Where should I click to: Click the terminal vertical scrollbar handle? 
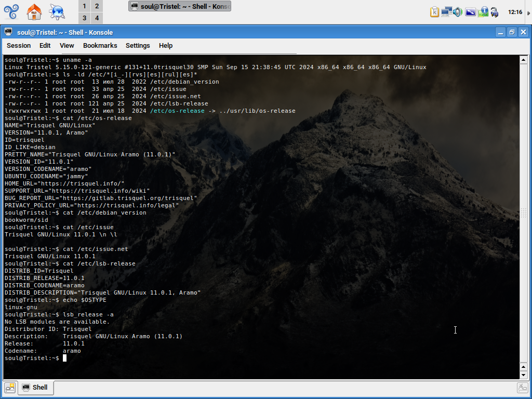tap(524, 213)
